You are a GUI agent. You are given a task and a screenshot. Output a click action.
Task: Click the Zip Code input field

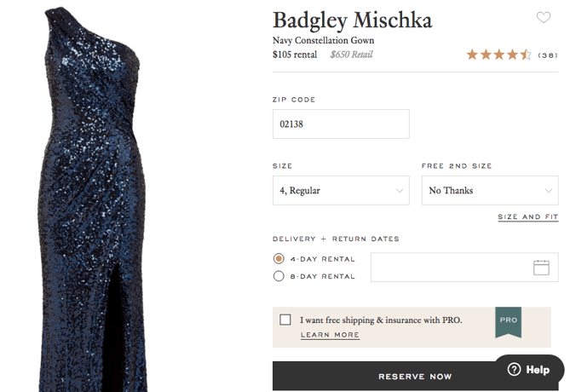(340, 124)
